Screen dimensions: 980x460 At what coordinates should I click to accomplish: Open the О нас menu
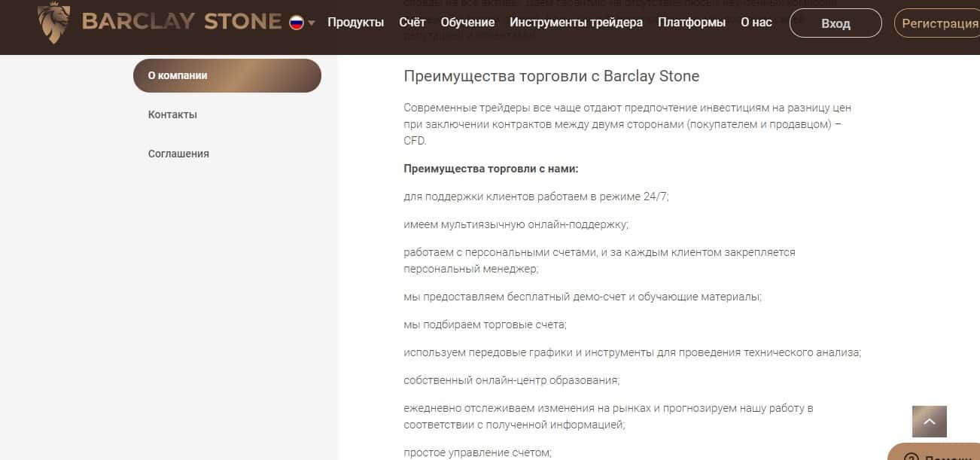(x=756, y=23)
